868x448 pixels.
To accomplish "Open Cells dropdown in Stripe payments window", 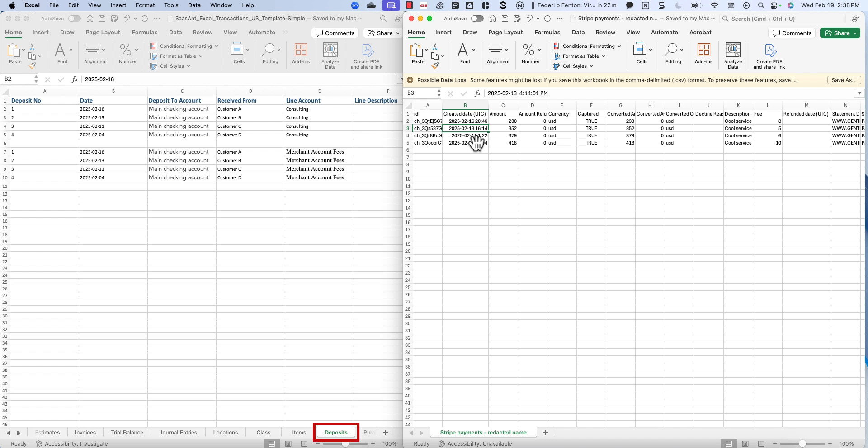I will coord(650,50).
